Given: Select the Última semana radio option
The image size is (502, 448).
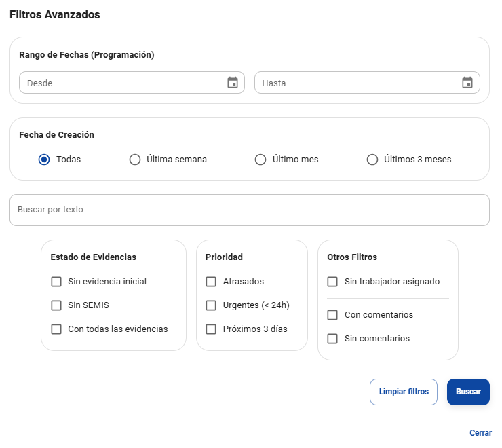Looking at the screenshot, I should click(135, 160).
